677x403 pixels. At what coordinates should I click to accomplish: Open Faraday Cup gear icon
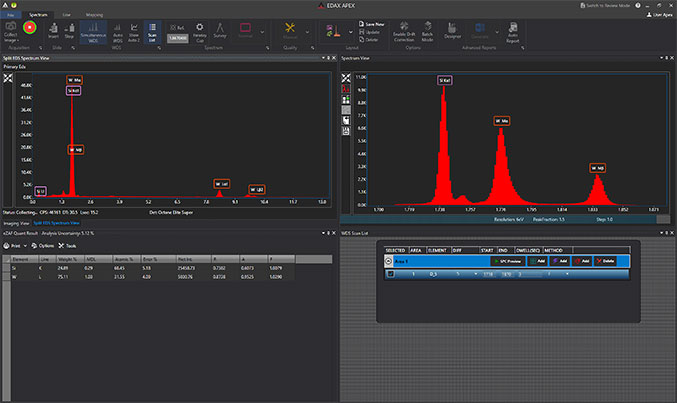199,28
